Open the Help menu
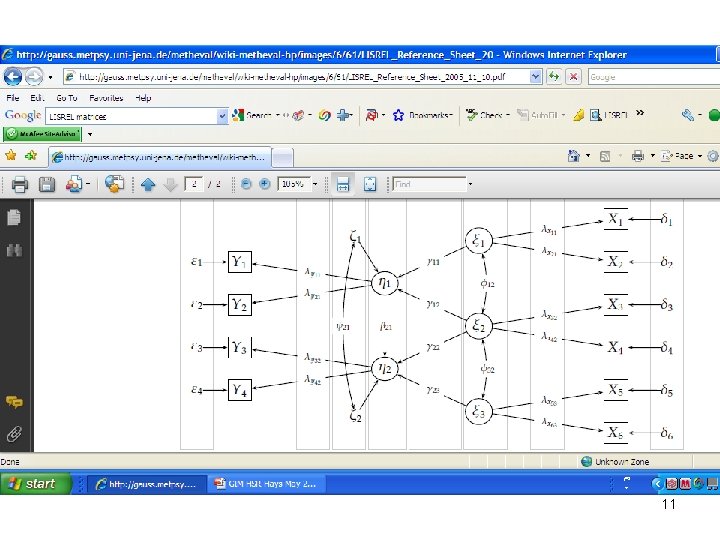 click(x=143, y=98)
